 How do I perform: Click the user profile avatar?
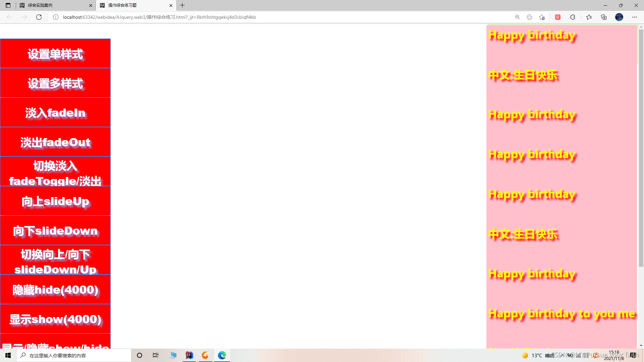(619, 17)
